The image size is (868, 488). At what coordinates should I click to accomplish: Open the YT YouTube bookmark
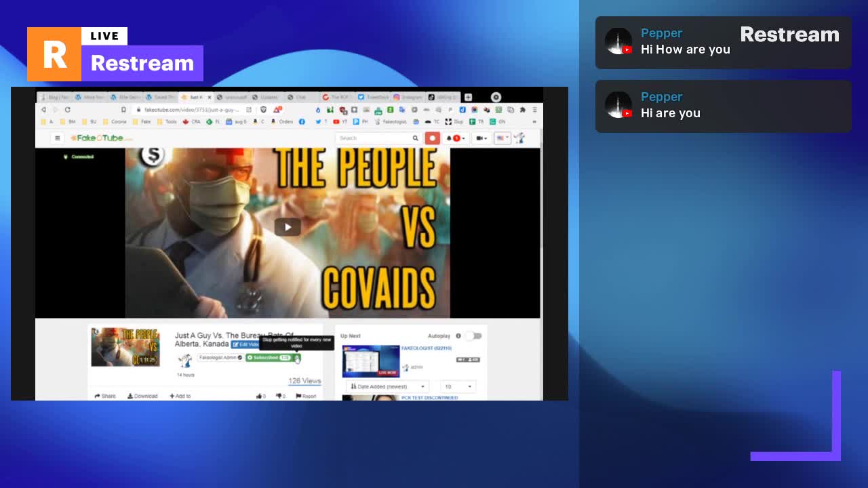340,122
